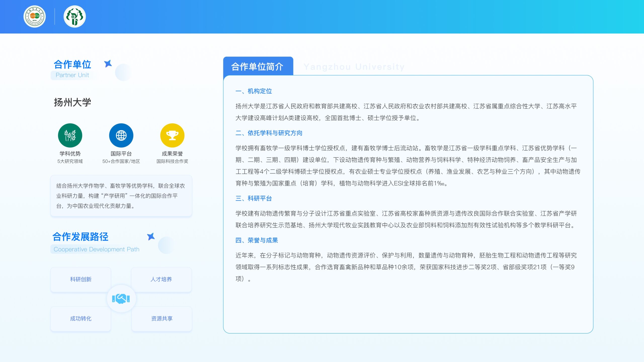
Task: Click the paragraph beginning 学校拥有畜牧学一级学科
Action: [408, 166]
